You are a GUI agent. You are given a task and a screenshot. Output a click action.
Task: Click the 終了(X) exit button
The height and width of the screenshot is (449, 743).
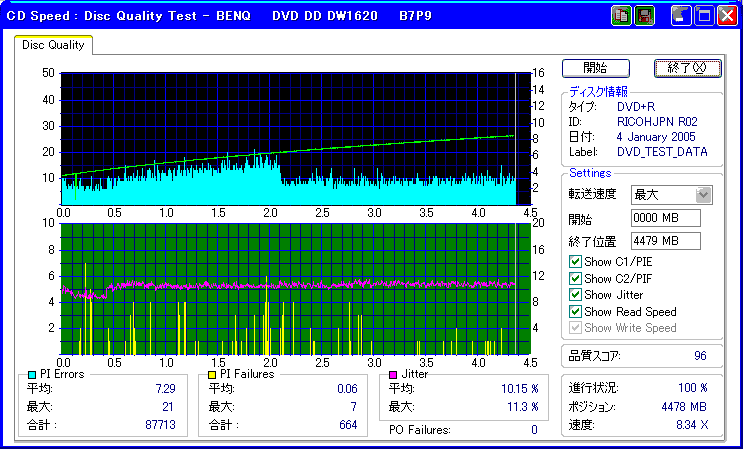687,68
